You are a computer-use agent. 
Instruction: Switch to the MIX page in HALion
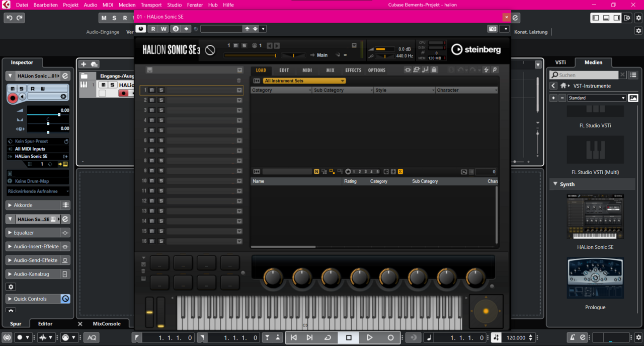330,70
